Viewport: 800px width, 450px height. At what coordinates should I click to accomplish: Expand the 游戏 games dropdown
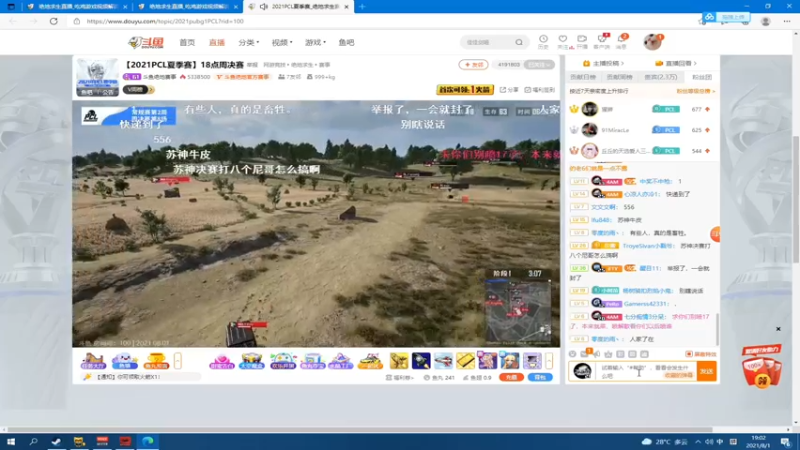point(315,42)
